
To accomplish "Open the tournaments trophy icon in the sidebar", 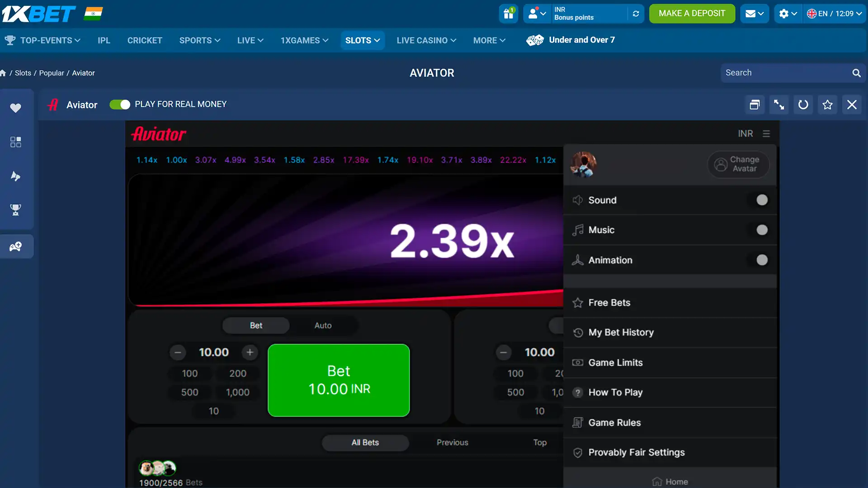I will click(16, 210).
